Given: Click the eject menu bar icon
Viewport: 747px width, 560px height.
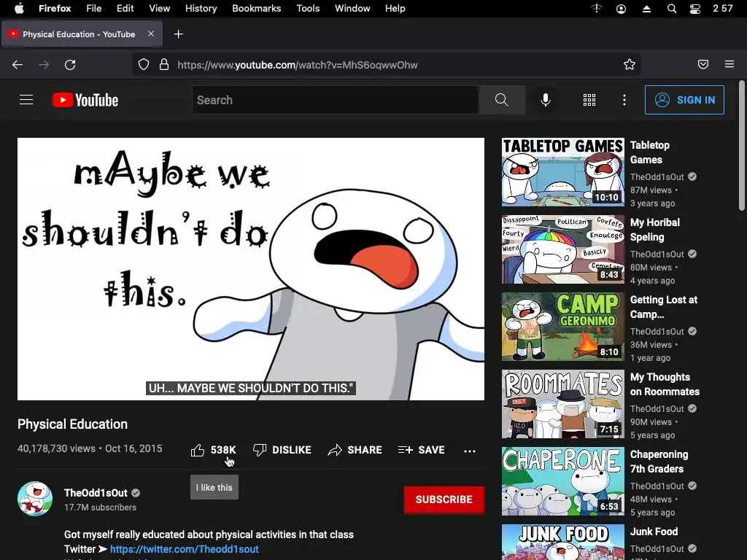Looking at the screenshot, I should pos(646,9).
